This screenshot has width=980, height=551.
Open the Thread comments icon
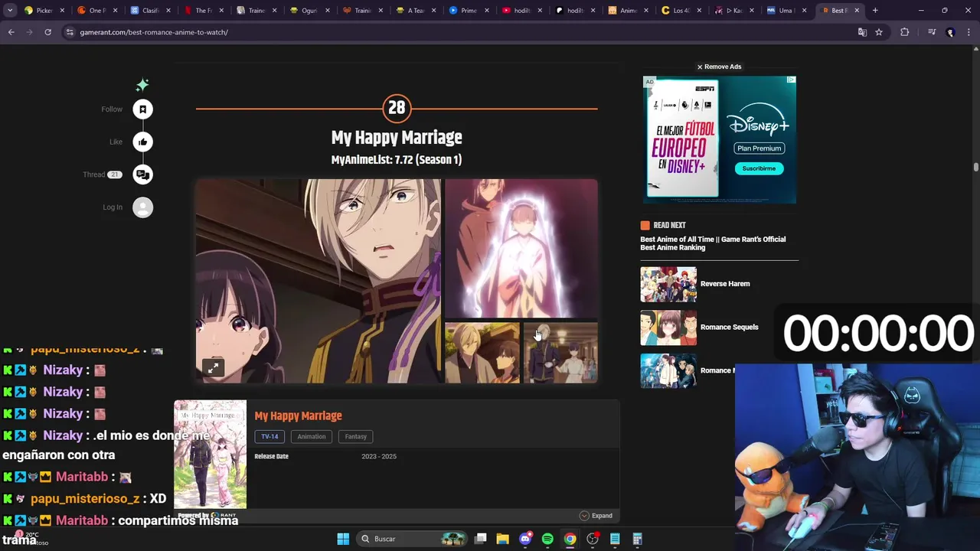(x=142, y=174)
